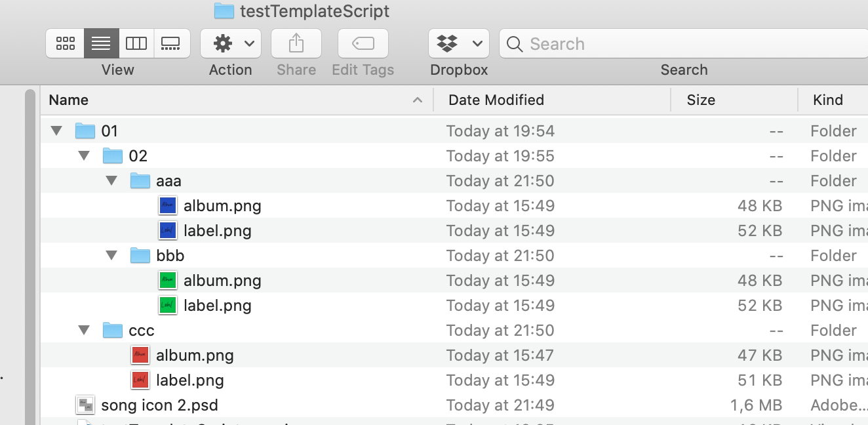This screenshot has width=868, height=425.
Task: Collapse the aaa folder
Action: click(x=111, y=181)
